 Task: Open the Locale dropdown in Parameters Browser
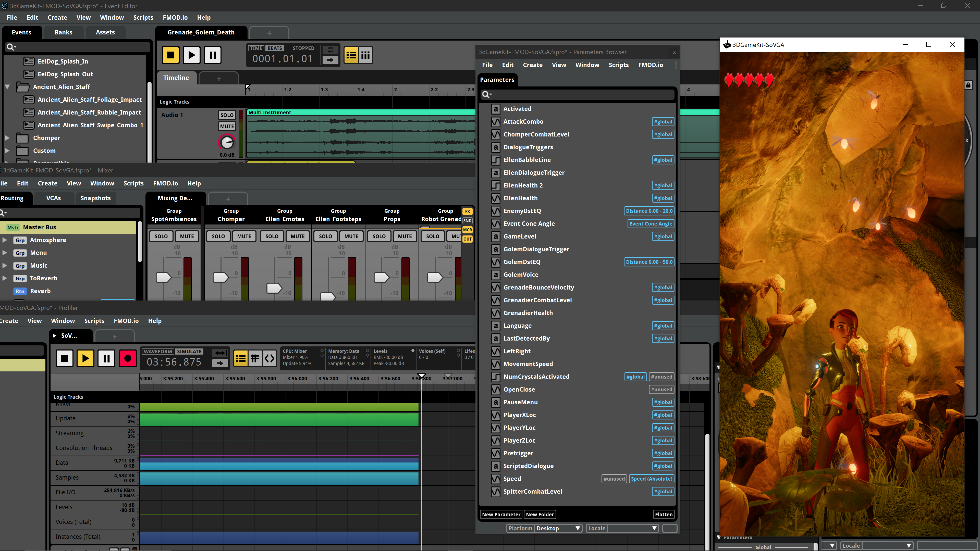pyautogui.click(x=633, y=528)
